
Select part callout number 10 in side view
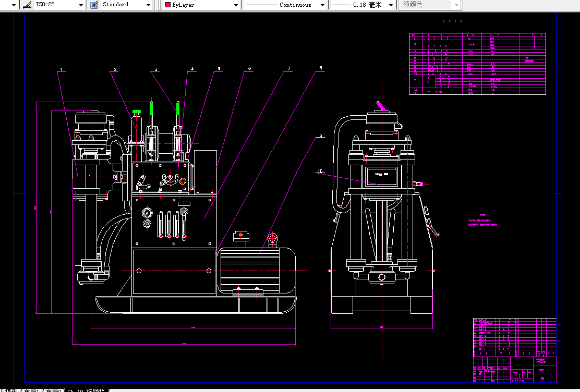click(320, 171)
